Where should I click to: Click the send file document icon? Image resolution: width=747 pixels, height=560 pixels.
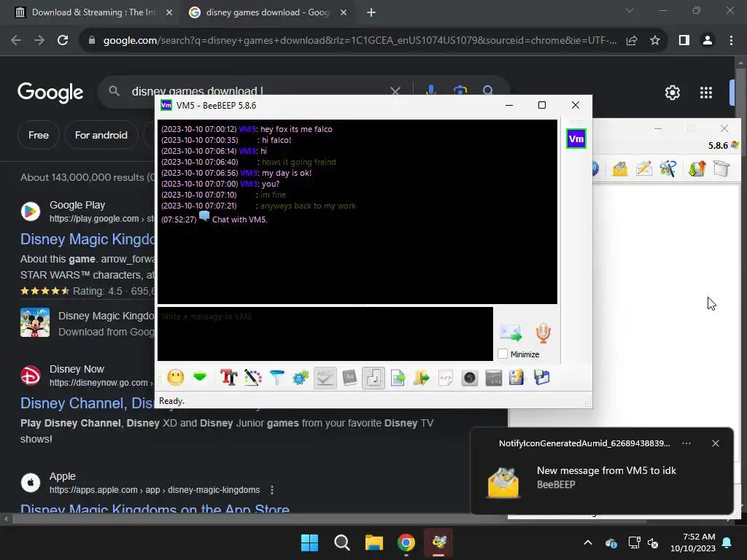click(398, 378)
